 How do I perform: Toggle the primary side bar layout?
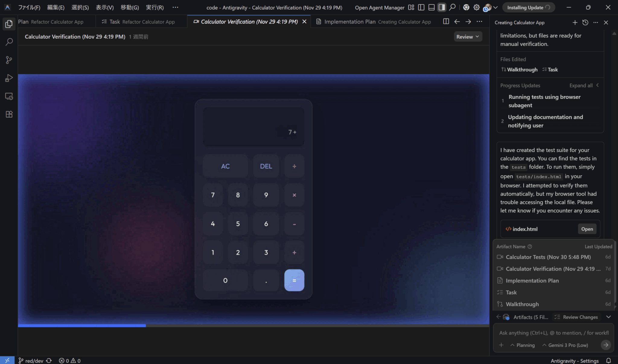[x=421, y=8]
